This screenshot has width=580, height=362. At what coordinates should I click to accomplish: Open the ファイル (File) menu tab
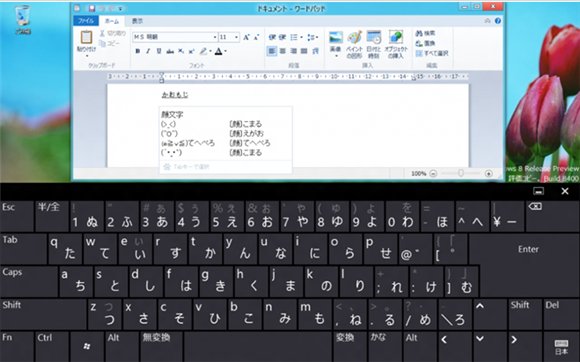pyautogui.click(x=86, y=21)
